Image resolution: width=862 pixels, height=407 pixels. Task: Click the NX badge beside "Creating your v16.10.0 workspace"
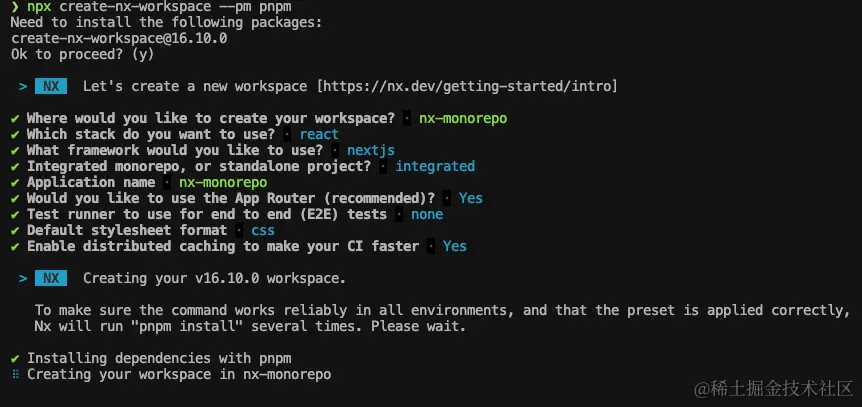[x=51, y=278]
